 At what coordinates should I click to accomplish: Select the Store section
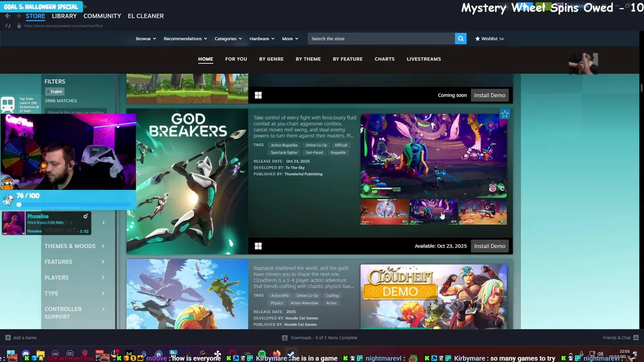(x=35, y=16)
